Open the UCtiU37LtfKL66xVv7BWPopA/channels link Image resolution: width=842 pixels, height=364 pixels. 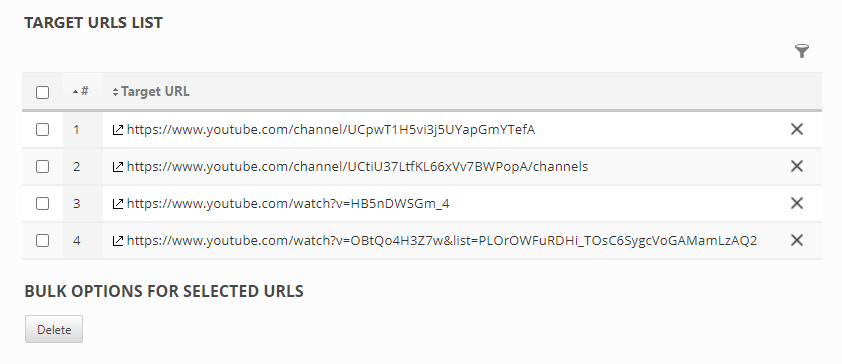357,166
